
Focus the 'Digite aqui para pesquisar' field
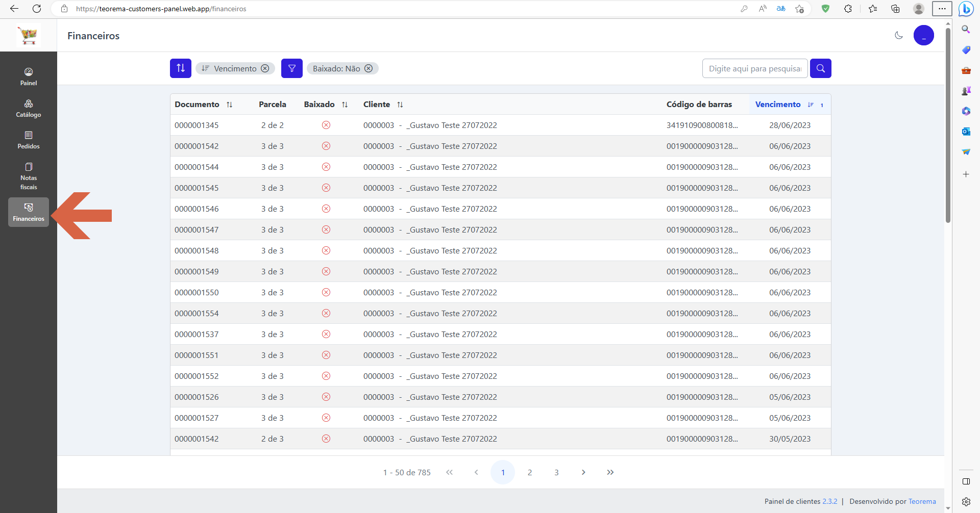pos(755,68)
